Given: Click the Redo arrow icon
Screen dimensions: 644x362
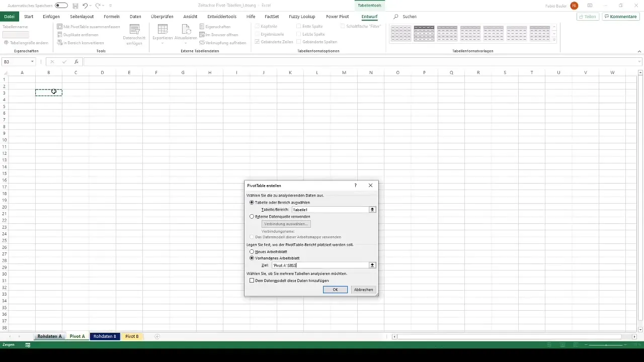Looking at the screenshot, I should [x=98, y=6].
